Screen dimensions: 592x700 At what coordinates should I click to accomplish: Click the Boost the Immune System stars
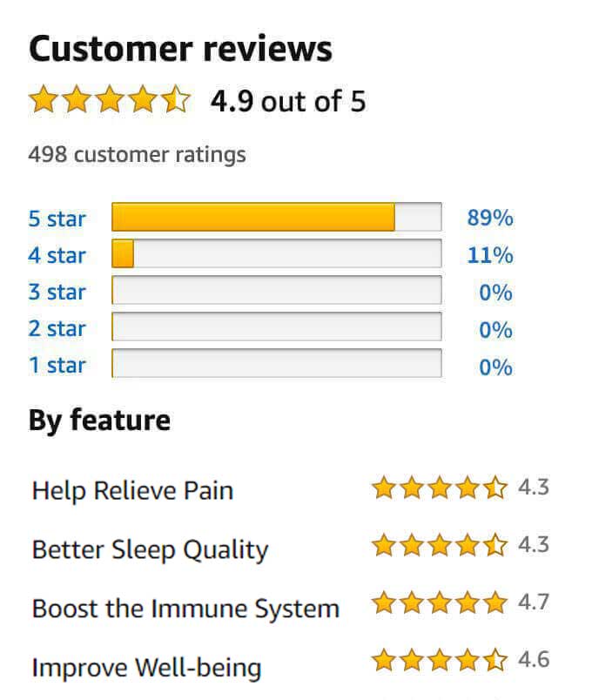coord(440,602)
